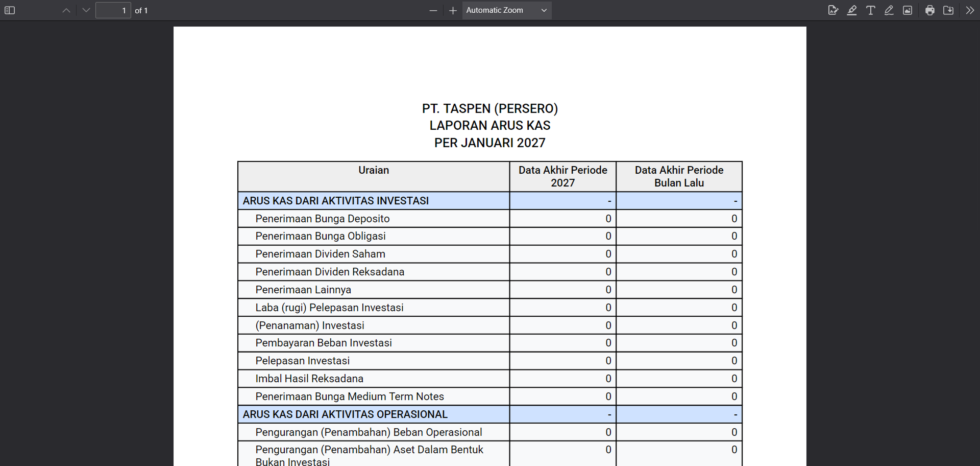Image resolution: width=980 pixels, height=466 pixels.
Task: Click 'ARUS KAS DARI AKTIVITAS INVESTASI' row
Action: click(x=490, y=201)
